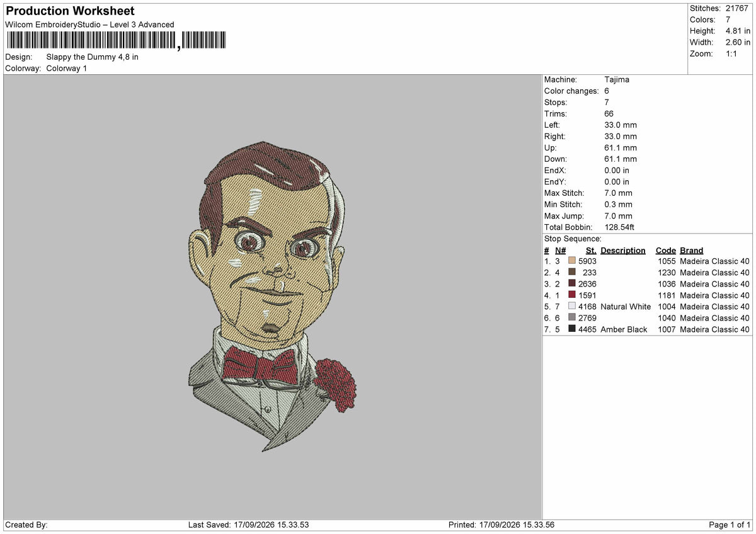Click the Stop Sequence label
This screenshot has height=534, width=756.
coord(573,239)
